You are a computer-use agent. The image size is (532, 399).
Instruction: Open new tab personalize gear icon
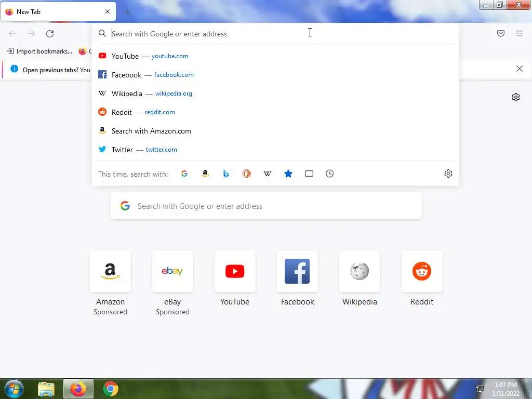(x=516, y=97)
